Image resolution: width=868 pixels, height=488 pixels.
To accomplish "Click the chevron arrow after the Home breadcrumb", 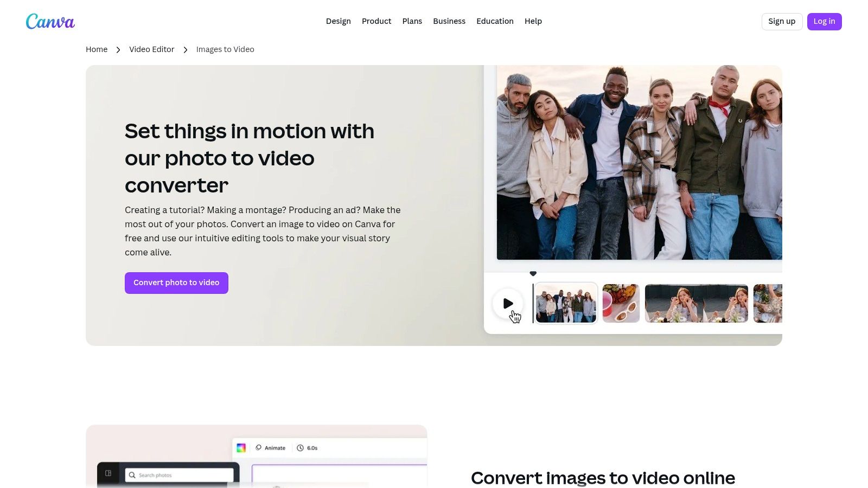I will (x=118, y=49).
